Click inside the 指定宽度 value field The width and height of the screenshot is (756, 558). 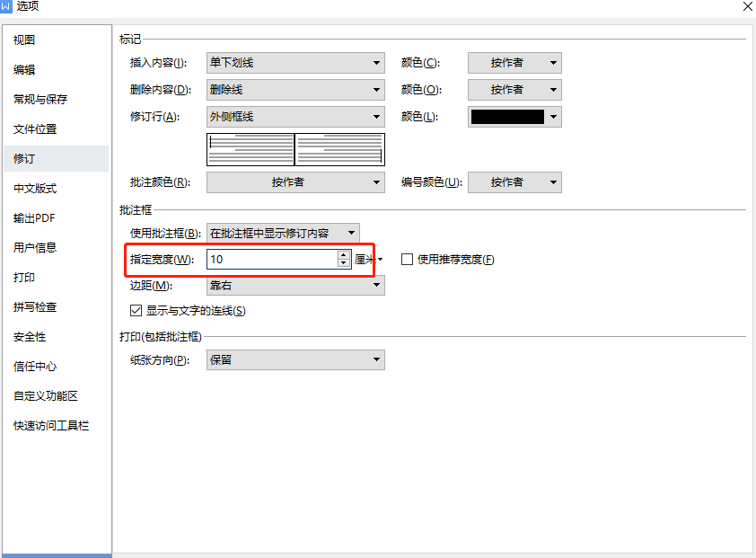[269, 259]
